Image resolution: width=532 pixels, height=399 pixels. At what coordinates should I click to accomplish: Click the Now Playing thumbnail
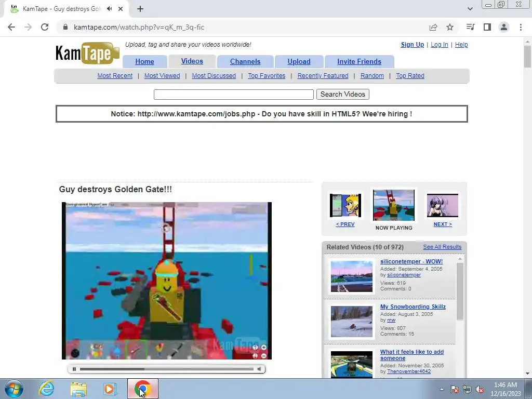coord(394,205)
